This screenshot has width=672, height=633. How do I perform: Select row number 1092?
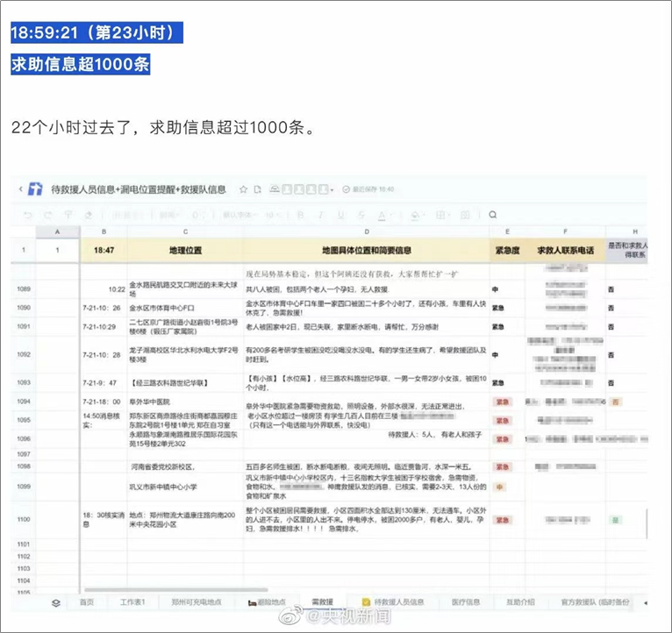(24, 354)
